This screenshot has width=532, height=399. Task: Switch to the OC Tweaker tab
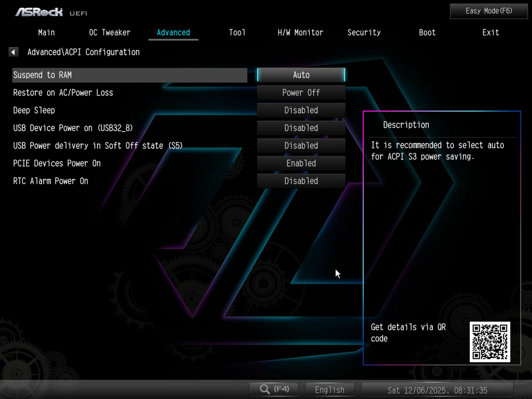tap(109, 32)
